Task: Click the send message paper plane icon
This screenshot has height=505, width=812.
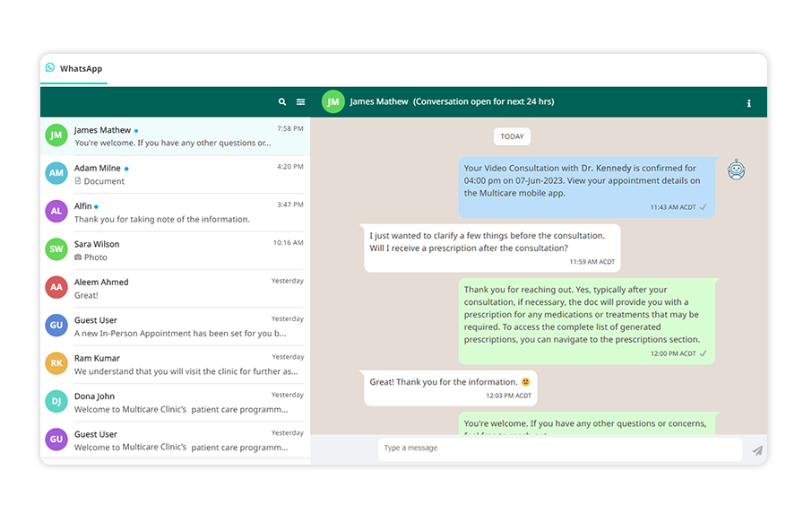Action: coord(757,450)
